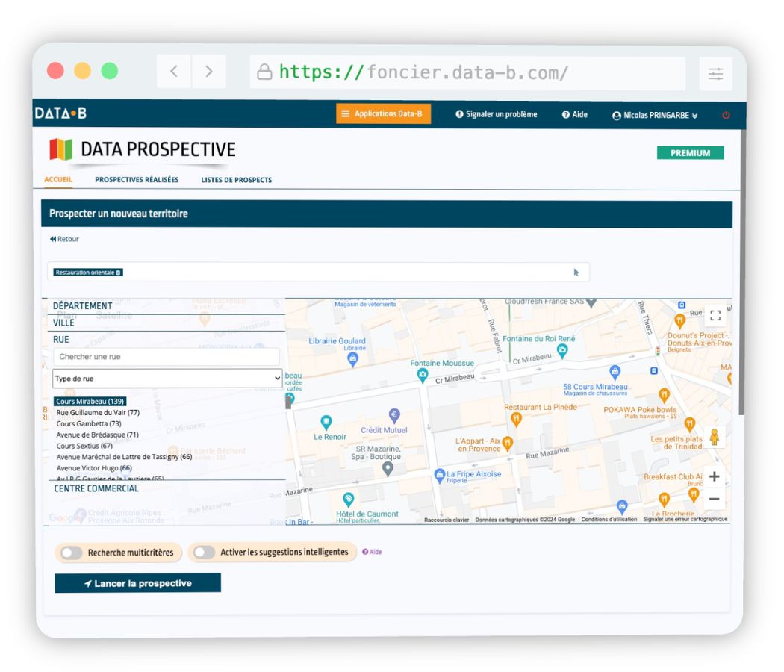784x672 pixels.
Task: Toggle fullscreen map view
Action: click(715, 315)
